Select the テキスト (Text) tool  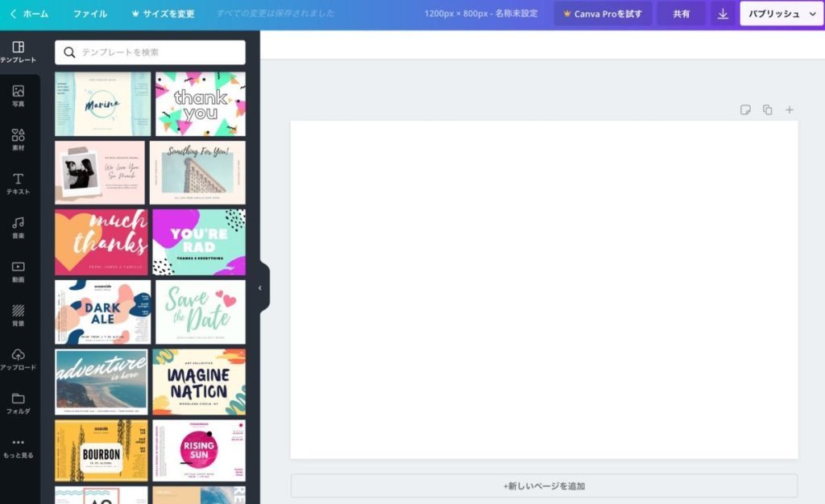19,184
